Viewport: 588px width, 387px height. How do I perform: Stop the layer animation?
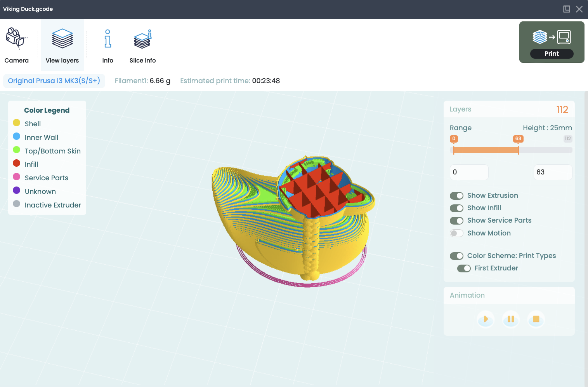click(x=536, y=319)
